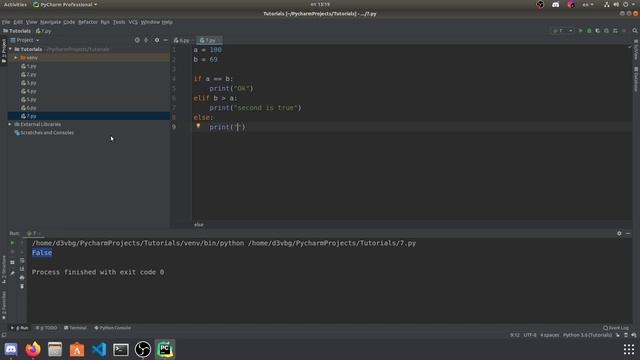Click clock in top bar
Image resolution: width=640 pixels, height=360 pixels.
[320, 4]
